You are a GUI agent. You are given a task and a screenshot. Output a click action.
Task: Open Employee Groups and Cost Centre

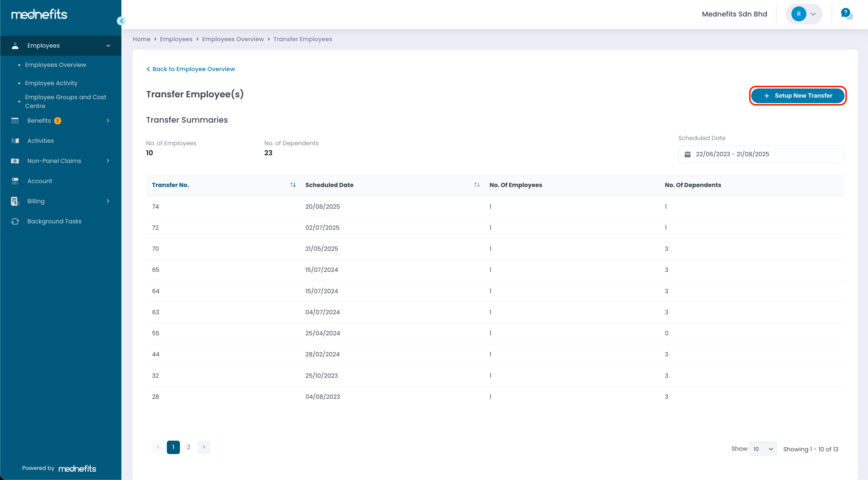coord(65,101)
